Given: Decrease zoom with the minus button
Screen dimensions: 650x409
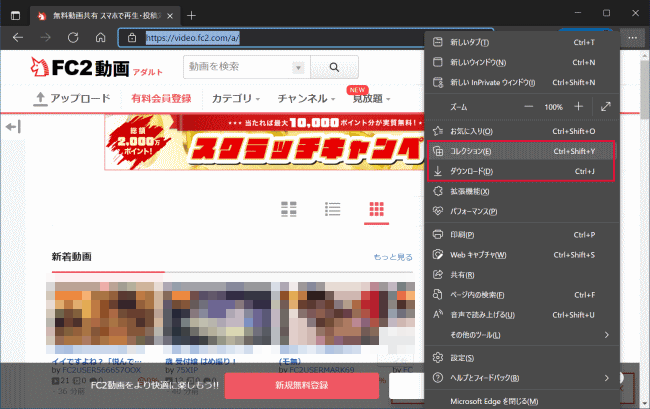Looking at the screenshot, I should [529, 106].
